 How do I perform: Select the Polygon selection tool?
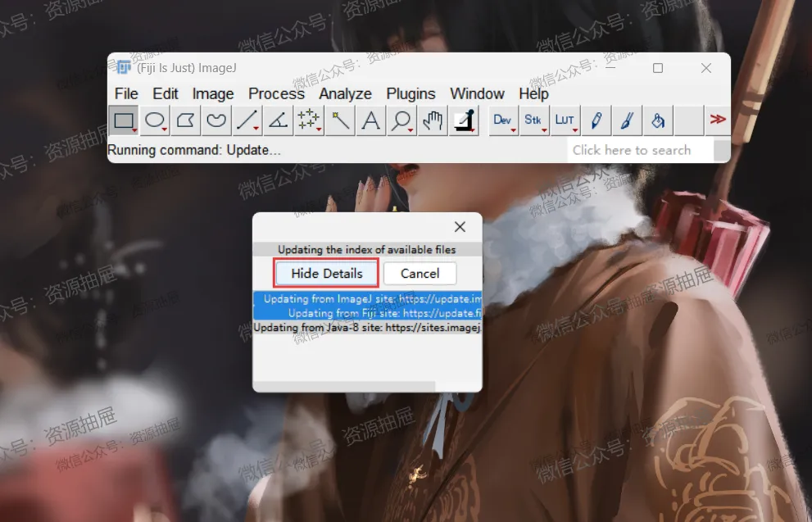(x=185, y=120)
